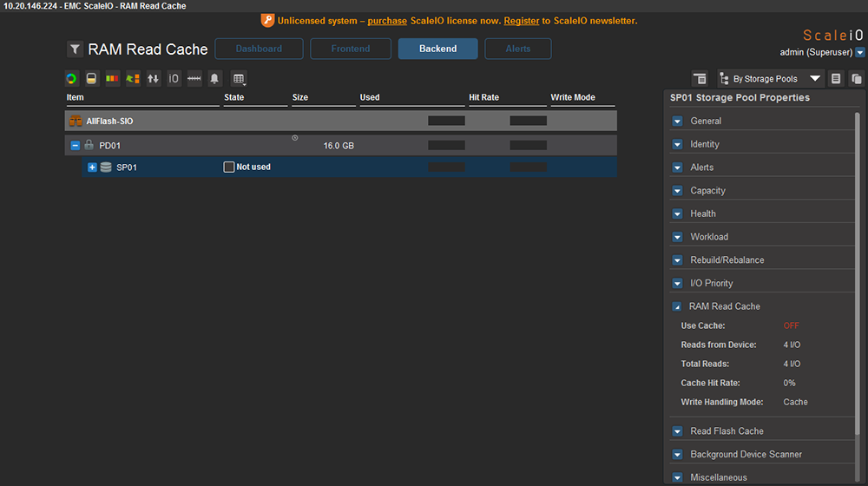Expand the Health properties section
Screen dimensions: 868x486
tap(678, 213)
